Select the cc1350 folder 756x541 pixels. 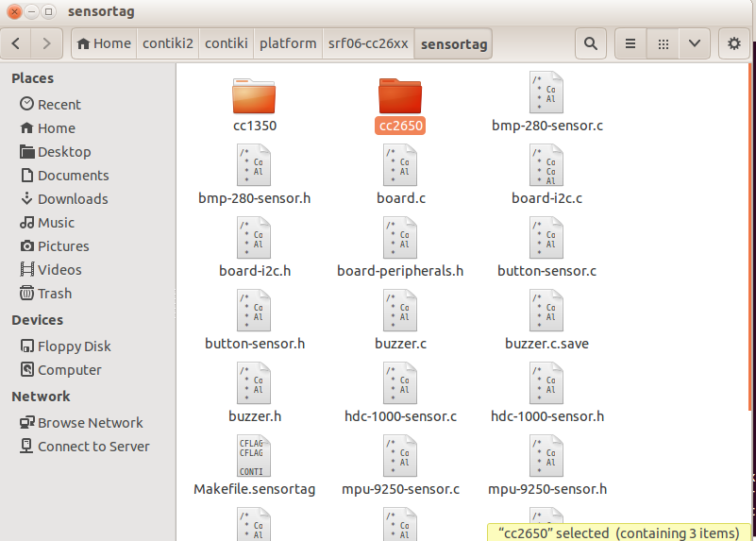click(254, 105)
